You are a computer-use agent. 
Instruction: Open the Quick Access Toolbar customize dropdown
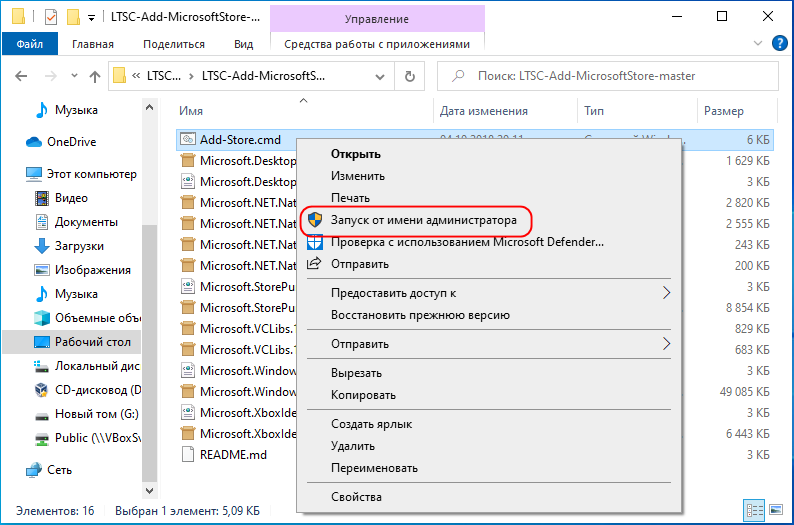pyautogui.click(x=91, y=18)
